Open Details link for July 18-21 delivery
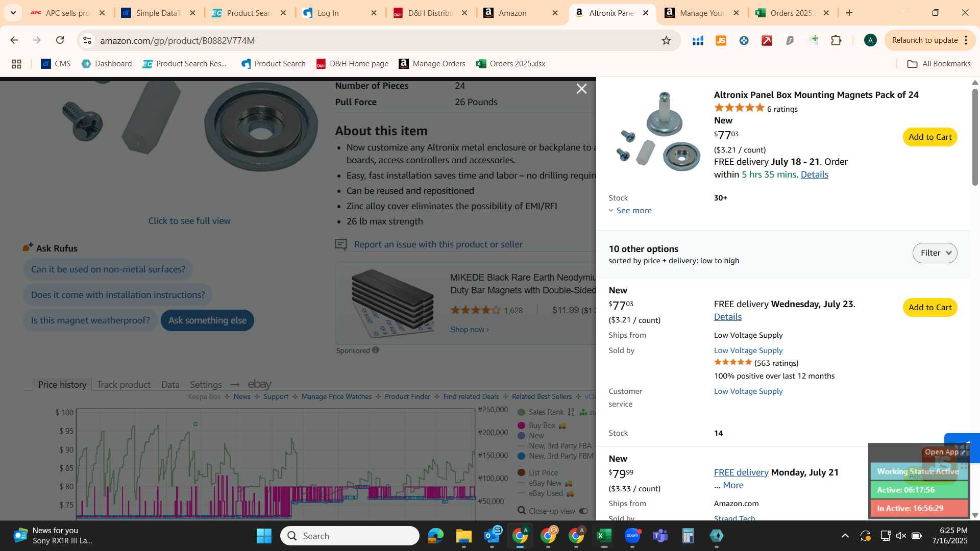The image size is (980, 551). click(x=814, y=174)
